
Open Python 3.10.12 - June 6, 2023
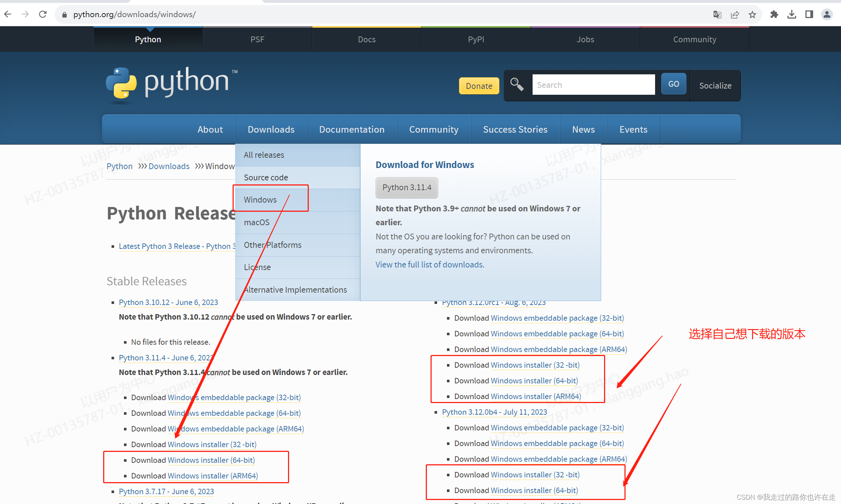click(x=168, y=302)
